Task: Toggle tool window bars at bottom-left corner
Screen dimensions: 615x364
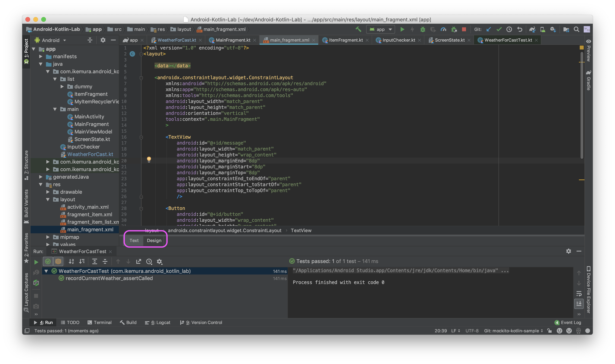Action: pyautogui.click(x=27, y=331)
